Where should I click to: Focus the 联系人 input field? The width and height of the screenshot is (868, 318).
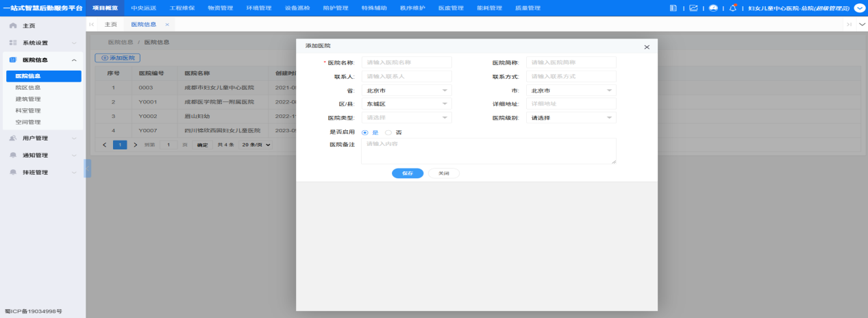(x=407, y=76)
